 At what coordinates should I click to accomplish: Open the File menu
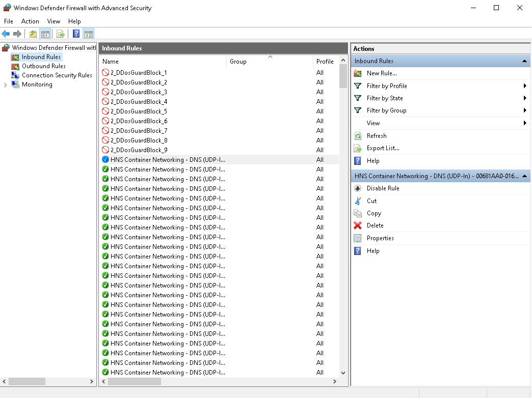point(9,21)
